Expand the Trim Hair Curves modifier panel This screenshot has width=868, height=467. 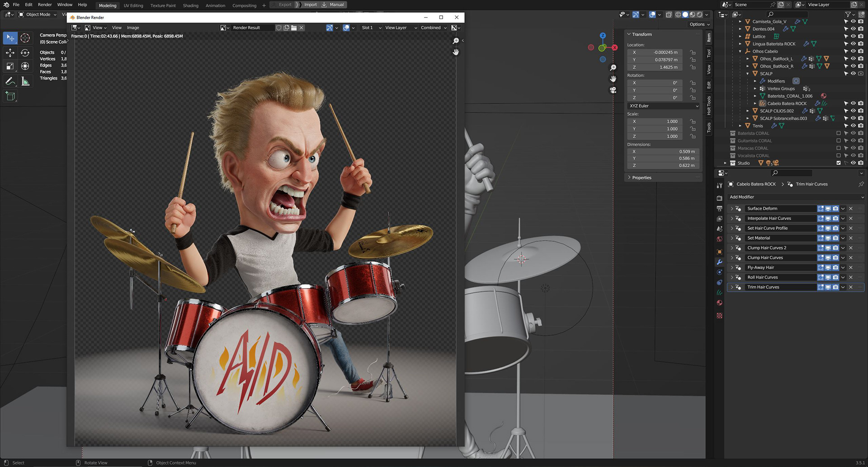(x=732, y=287)
